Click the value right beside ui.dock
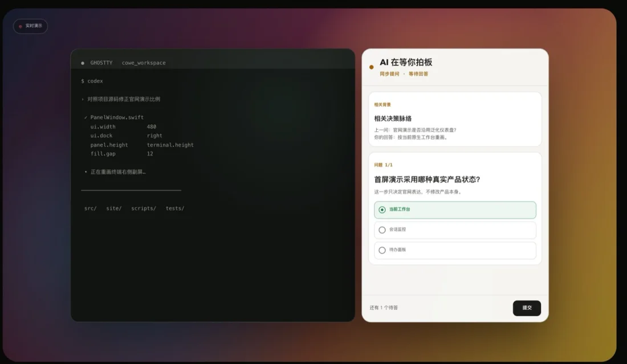 pos(154,136)
